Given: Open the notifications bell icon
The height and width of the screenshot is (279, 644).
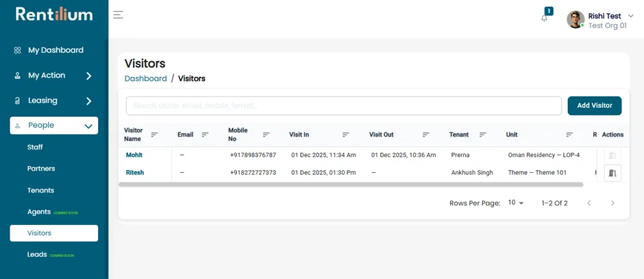Looking at the screenshot, I should 544,18.
